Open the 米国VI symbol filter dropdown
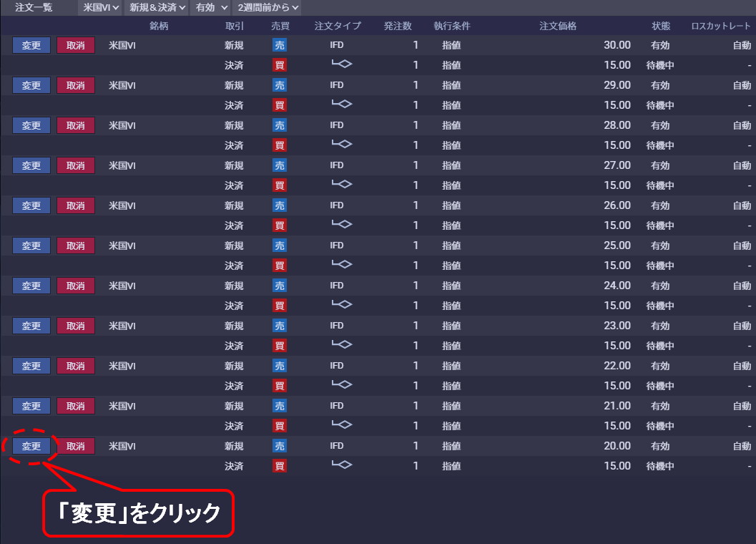The image size is (756, 544). pos(100,7)
